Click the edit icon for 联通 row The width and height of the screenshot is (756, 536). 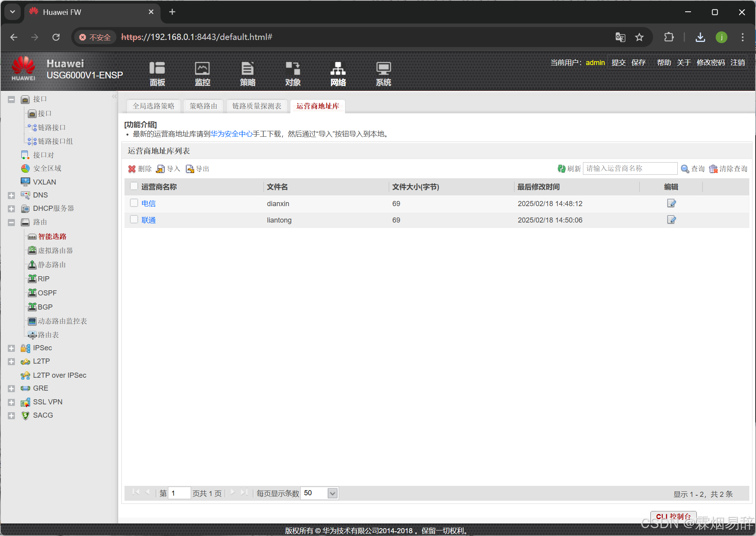[671, 220]
